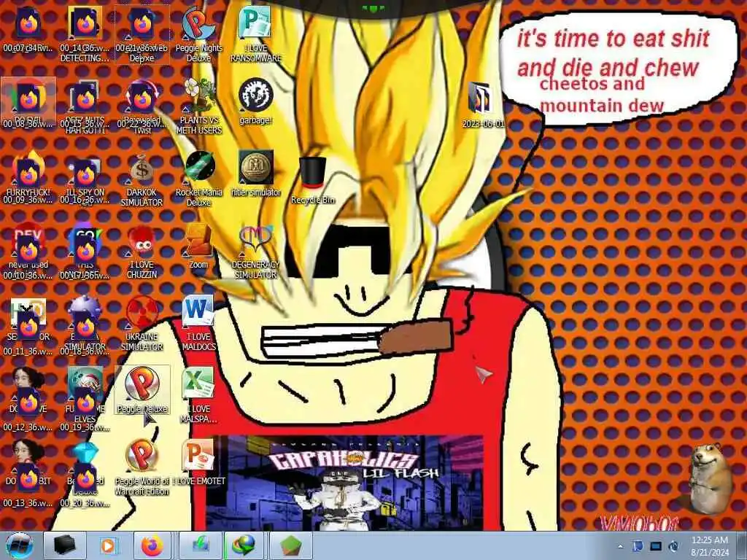Viewport: 747px width, 560px height.
Task: Launch Windows Media Player from the taskbar
Action: click(x=109, y=545)
